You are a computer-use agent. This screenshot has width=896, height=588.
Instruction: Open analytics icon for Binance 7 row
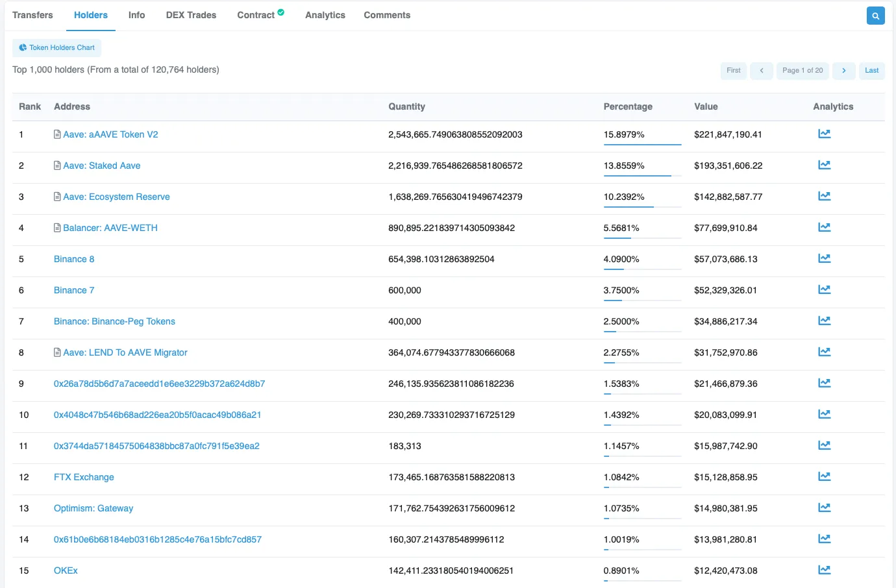pyautogui.click(x=824, y=289)
